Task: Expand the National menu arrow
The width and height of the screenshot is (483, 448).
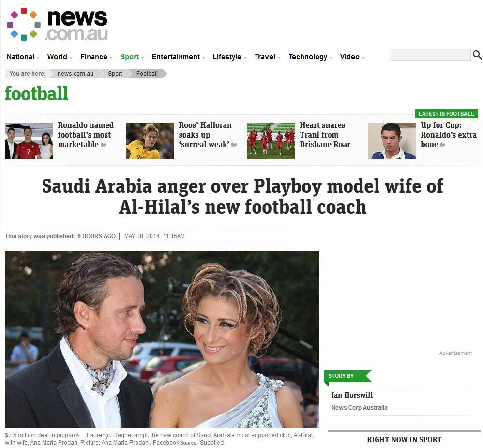Action: click(38, 58)
